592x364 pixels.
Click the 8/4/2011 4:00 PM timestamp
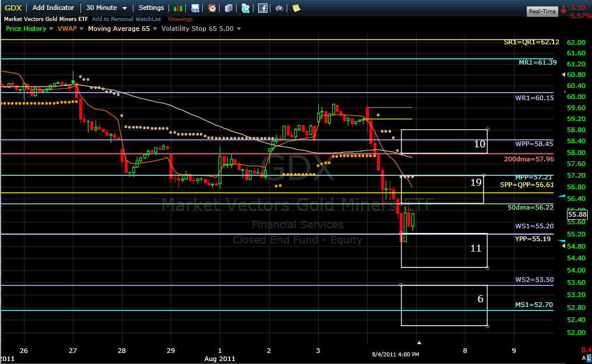click(x=396, y=354)
